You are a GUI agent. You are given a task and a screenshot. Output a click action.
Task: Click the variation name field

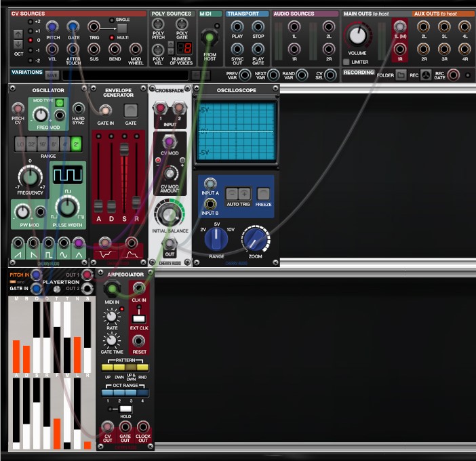[125, 75]
